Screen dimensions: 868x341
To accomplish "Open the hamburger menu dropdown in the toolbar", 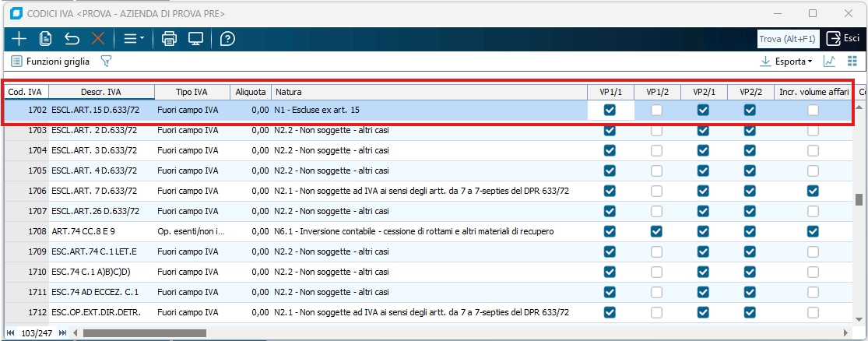I will point(133,39).
